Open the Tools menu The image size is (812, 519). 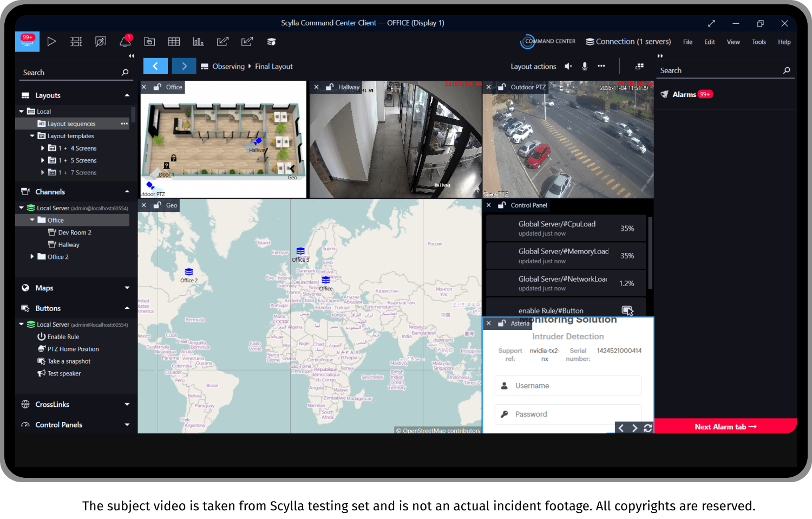coord(759,42)
